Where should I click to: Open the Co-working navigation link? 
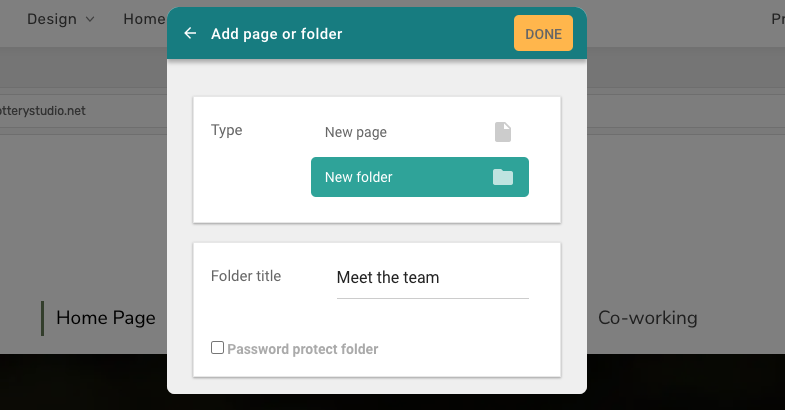648,318
